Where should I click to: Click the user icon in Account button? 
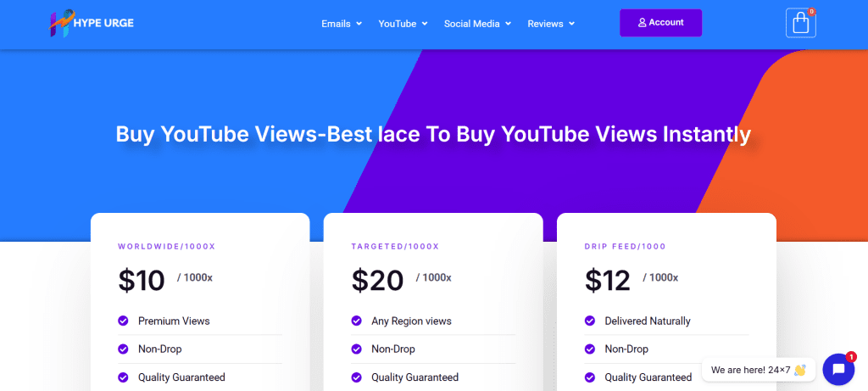point(643,23)
